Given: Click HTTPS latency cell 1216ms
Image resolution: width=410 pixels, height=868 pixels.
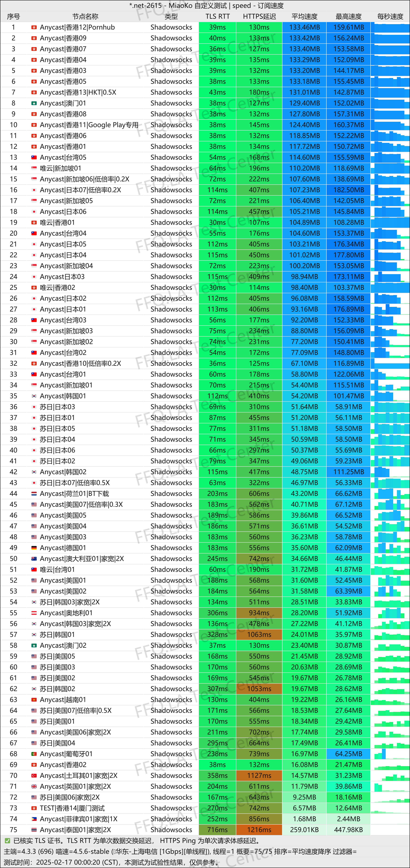Looking at the screenshot, I should (259, 830).
